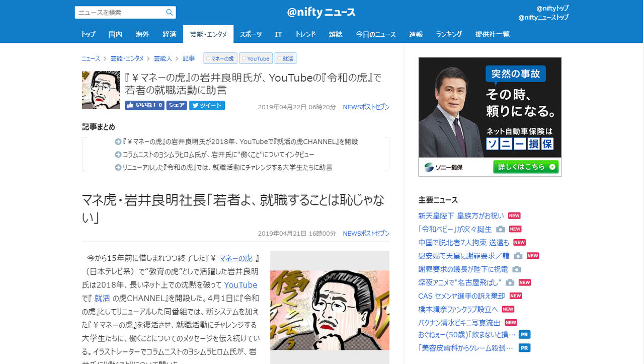Viewport: 644px width, 364px height.
Task: Select the 国内 navigation tab
Action: 115,34
